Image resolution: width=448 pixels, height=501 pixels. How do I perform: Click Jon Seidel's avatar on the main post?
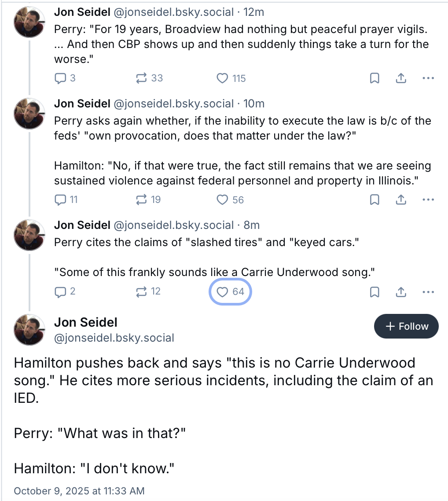coord(29,330)
